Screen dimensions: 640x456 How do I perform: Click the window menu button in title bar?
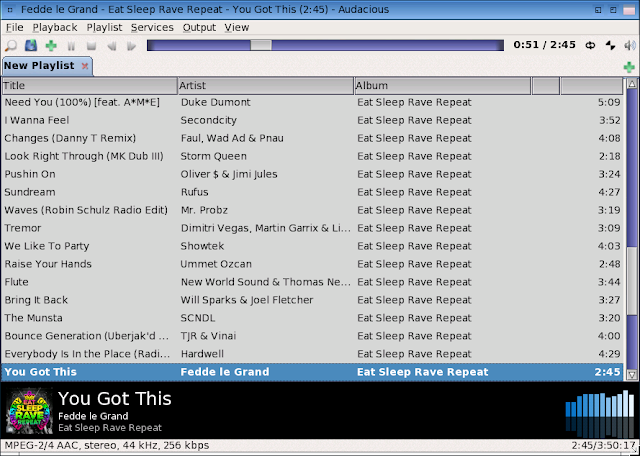click(x=10, y=10)
